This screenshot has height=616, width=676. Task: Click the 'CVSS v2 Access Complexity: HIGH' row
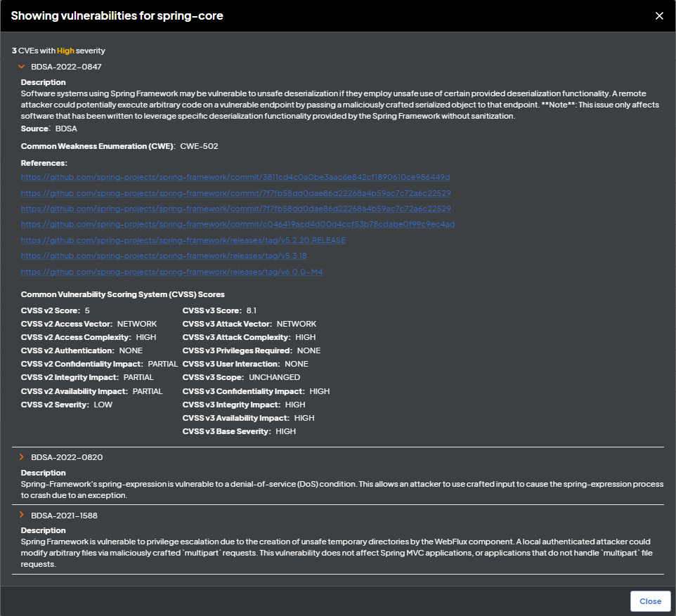pos(89,337)
